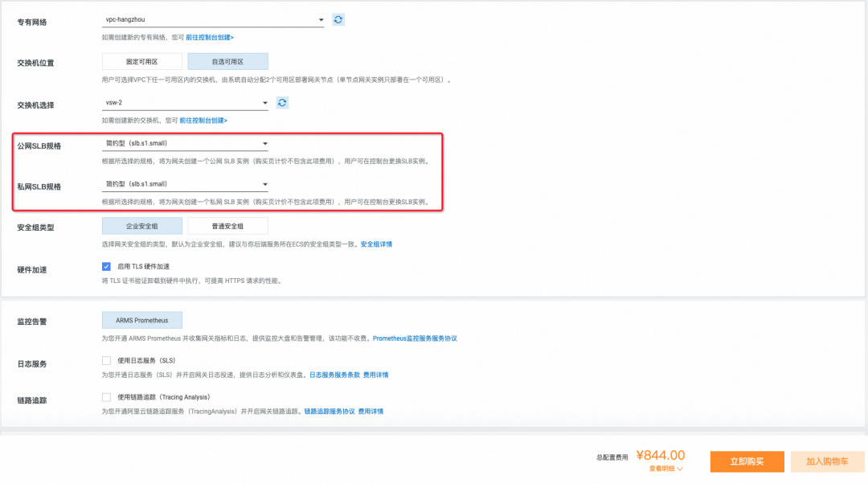Open the 日志服务服务条款 link
The width and height of the screenshot is (868, 484).
click(335, 375)
